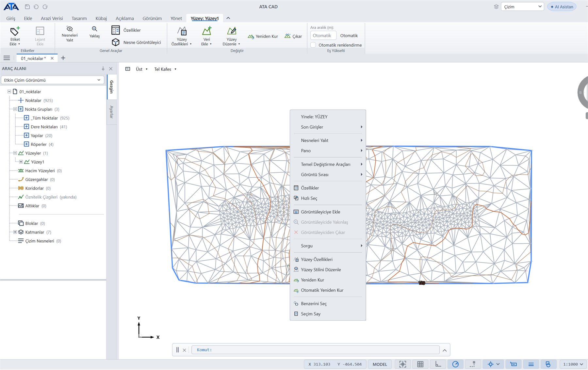Screen dimensions: 588x370
Task: Select Benzerini Seç in context menu
Action: click(x=328, y=303)
